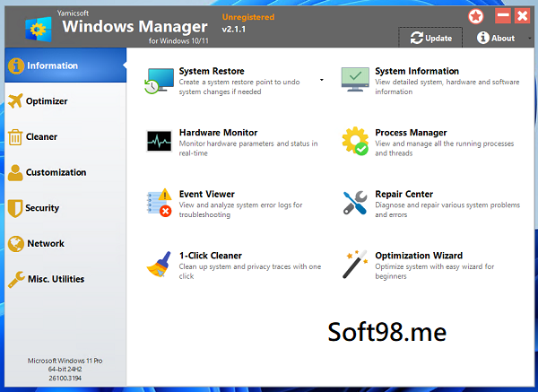Open System Information title link
538x392 pixels.
click(x=417, y=71)
